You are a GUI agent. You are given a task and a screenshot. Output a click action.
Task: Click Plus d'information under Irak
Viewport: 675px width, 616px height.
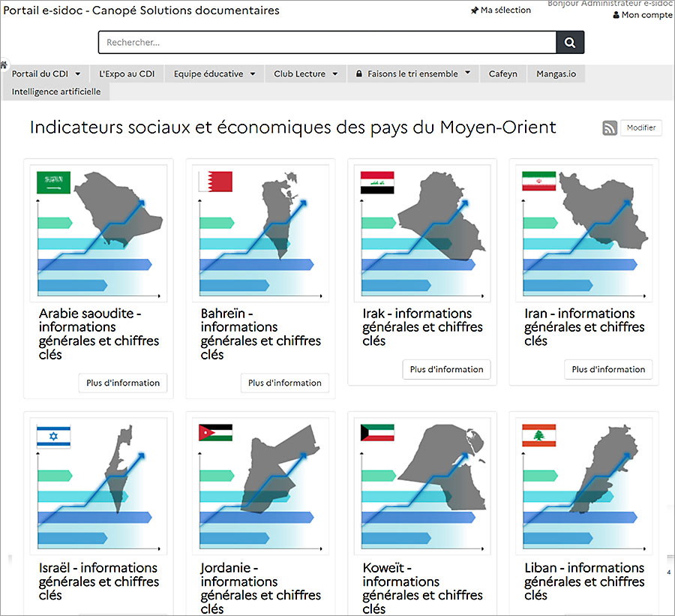click(x=446, y=369)
